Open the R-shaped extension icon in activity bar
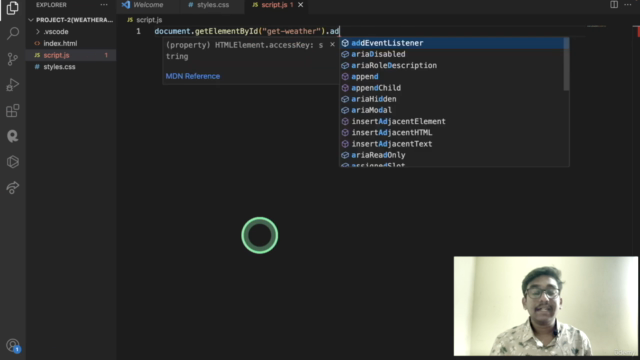Screen dimensions: 640x360 coord(13,136)
